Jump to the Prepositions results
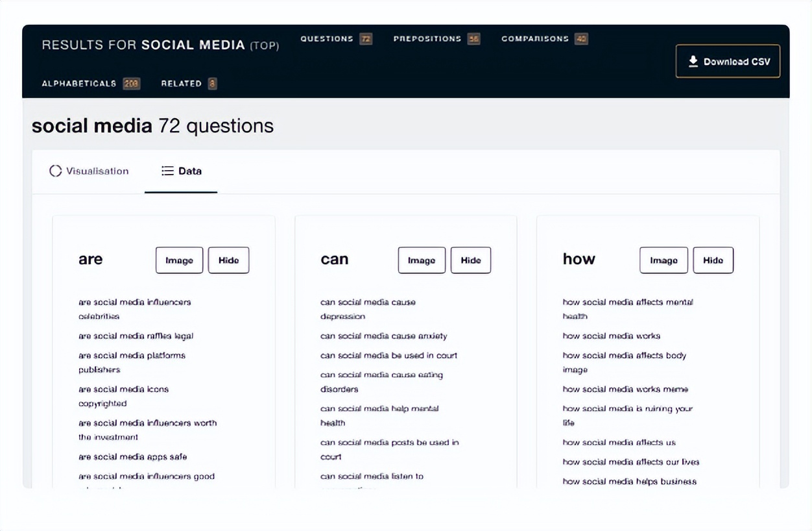The height and width of the screenshot is (531, 812). coord(427,39)
